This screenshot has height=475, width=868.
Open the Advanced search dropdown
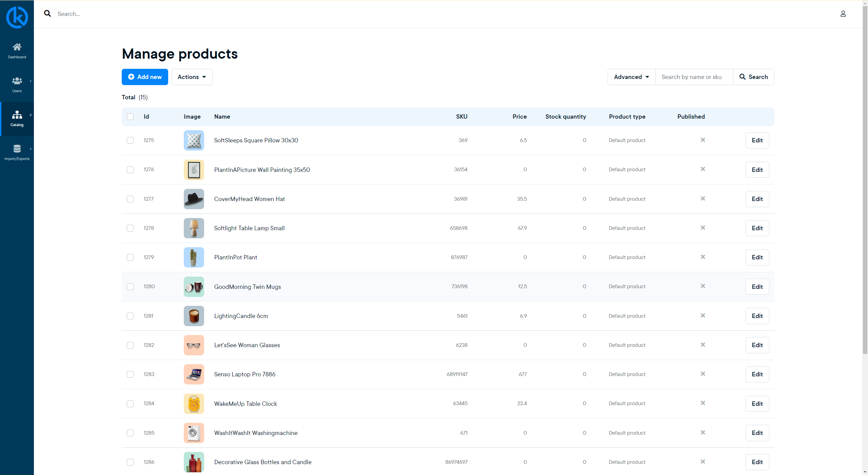pos(631,77)
